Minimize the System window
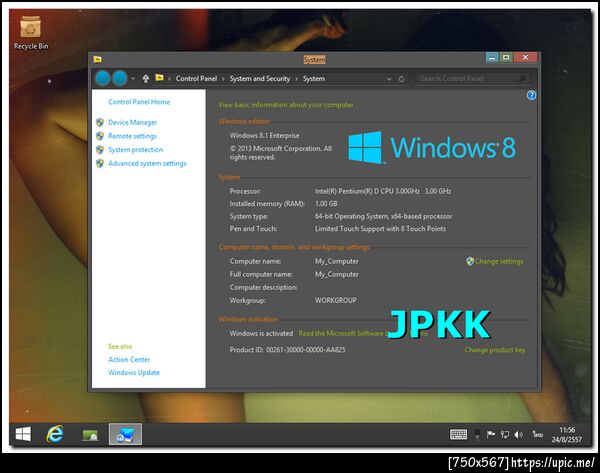 [x=492, y=57]
